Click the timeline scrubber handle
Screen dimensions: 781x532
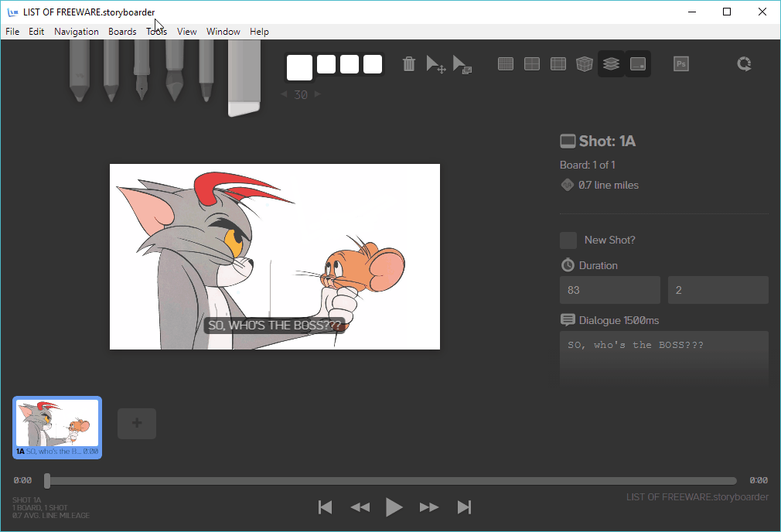pos(47,481)
